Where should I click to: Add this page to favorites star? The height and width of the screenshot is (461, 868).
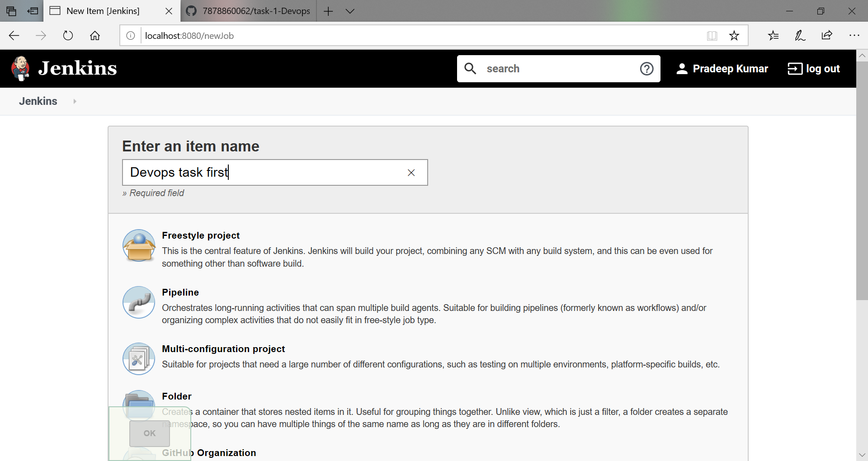(x=734, y=36)
